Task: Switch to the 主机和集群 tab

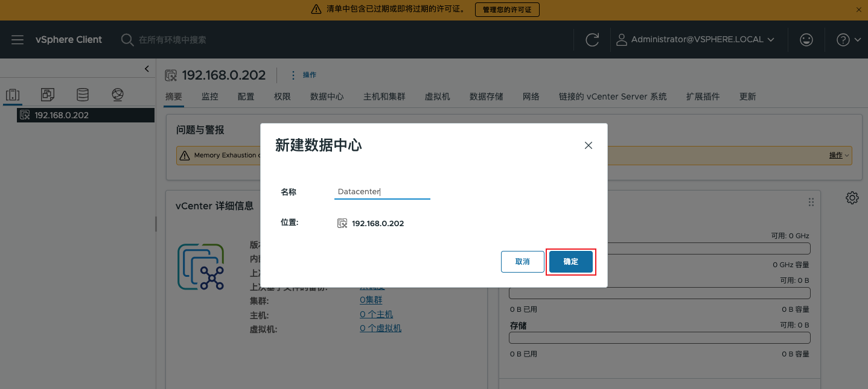Action: coord(385,96)
